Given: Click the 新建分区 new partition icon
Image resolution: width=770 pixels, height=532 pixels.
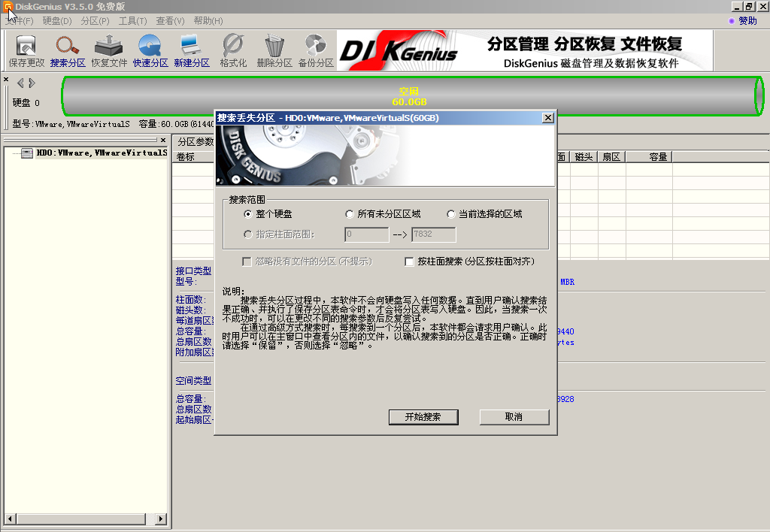Looking at the screenshot, I should (x=192, y=50).
